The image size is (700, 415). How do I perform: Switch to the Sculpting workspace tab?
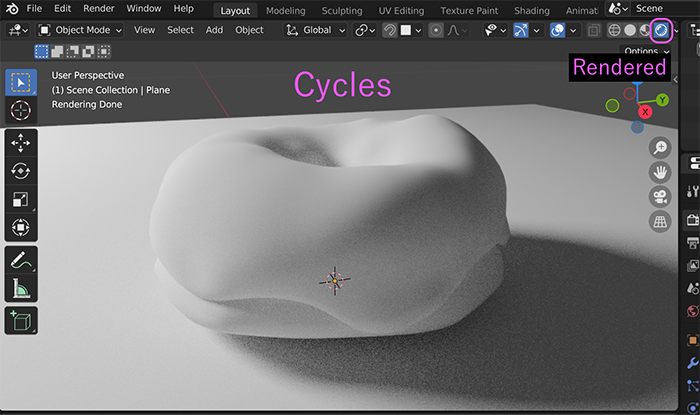[x=342, y=11]
